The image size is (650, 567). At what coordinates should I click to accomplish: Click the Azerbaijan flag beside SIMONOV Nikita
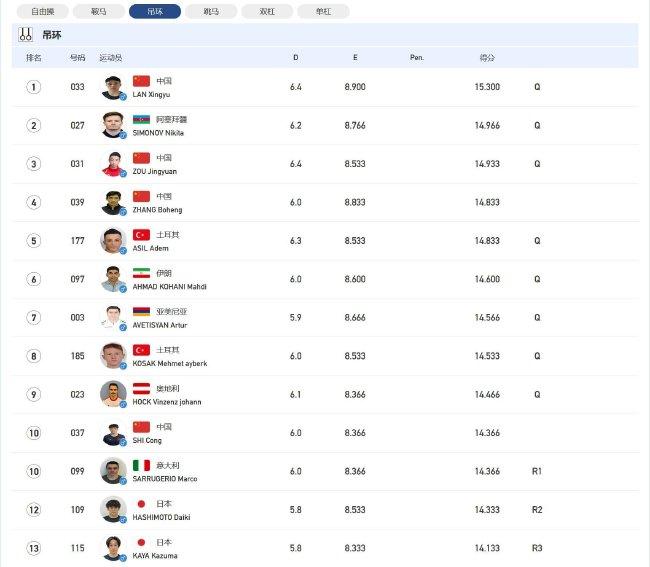pos(141,119)
